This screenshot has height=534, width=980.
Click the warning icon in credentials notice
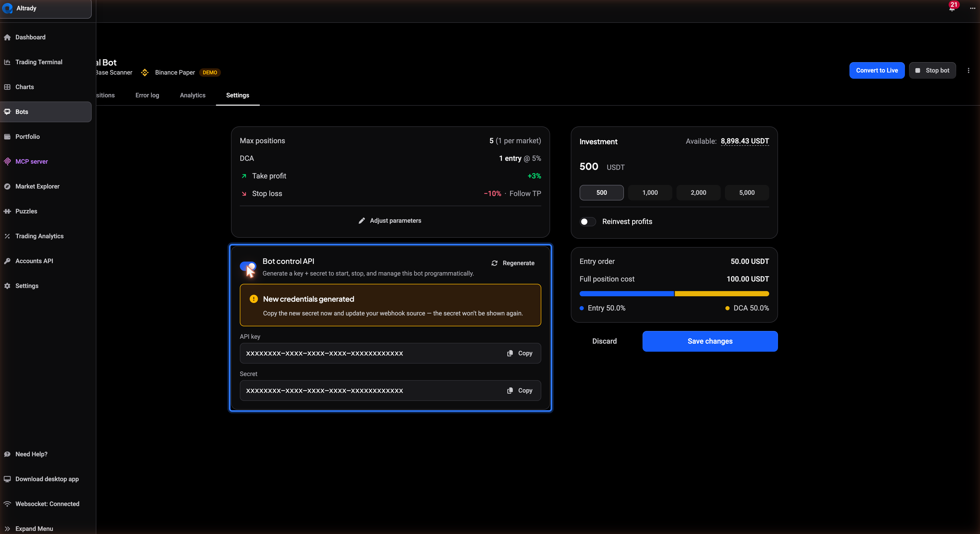(x=254, y=299)
